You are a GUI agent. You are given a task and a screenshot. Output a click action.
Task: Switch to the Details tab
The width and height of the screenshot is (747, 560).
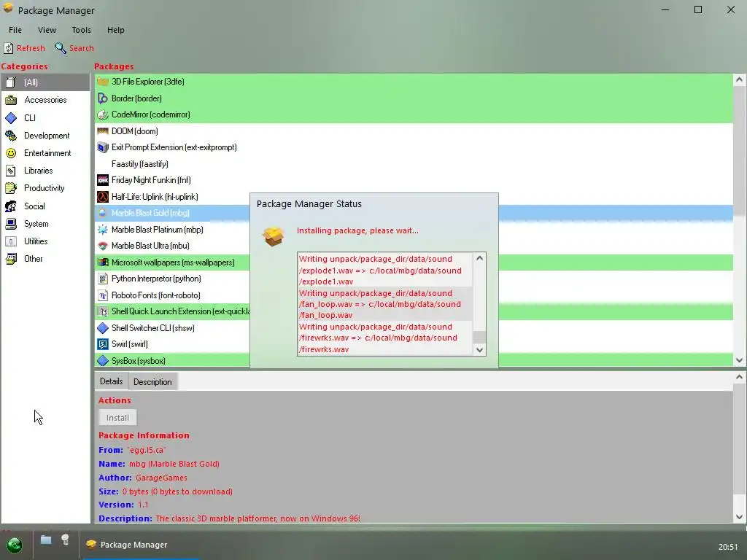click(x=111, y=381)
